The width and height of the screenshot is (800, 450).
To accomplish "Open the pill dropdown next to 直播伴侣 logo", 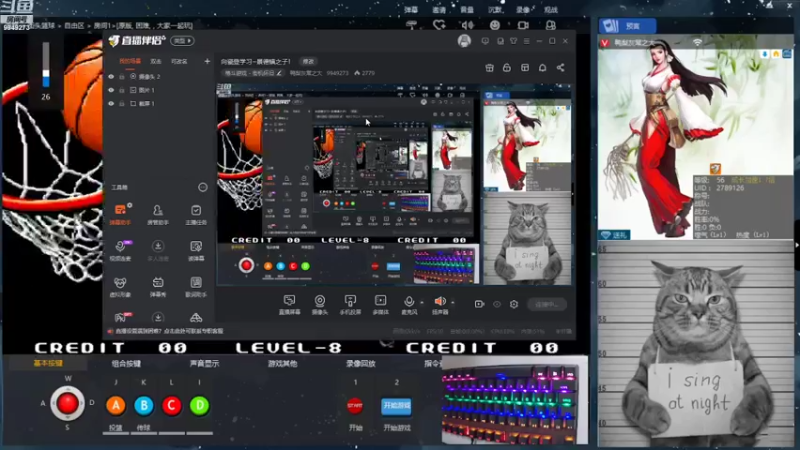I will (x=182, y=41).
